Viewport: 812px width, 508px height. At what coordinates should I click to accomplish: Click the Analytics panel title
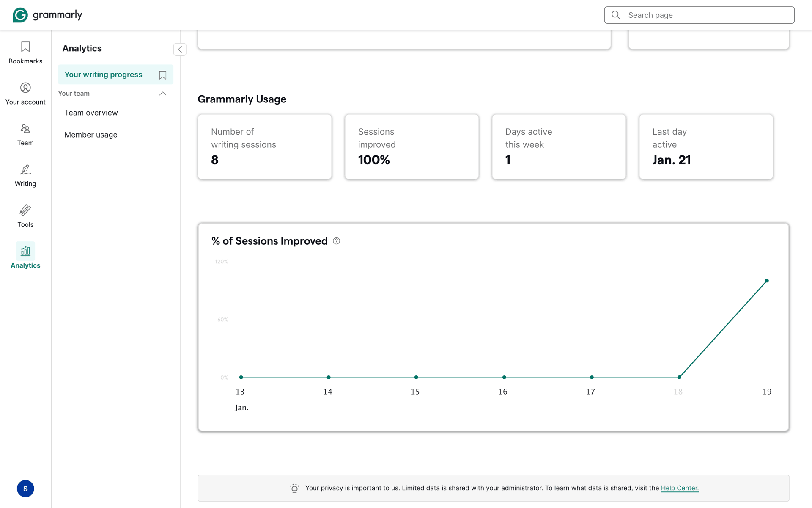coord(82,48)
